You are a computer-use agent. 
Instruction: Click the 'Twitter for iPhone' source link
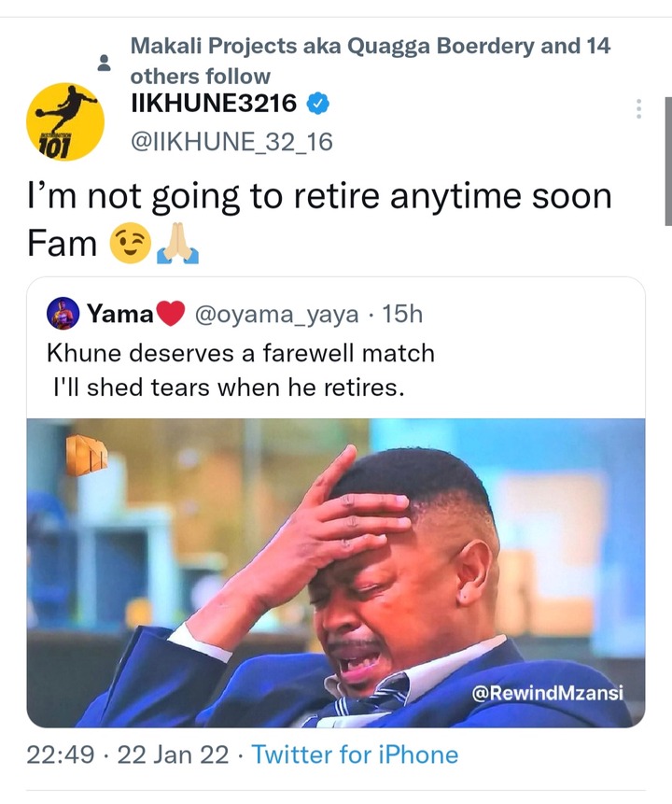pyautogui.click(x=355, y=755)
